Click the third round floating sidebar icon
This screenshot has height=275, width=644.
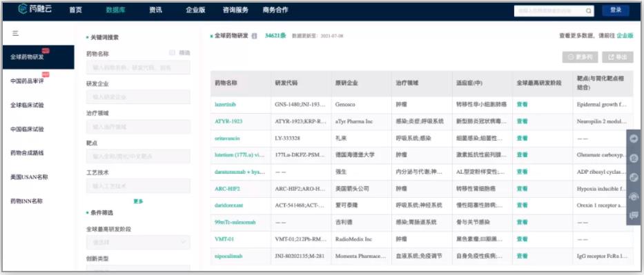click(x=634, y=177)
